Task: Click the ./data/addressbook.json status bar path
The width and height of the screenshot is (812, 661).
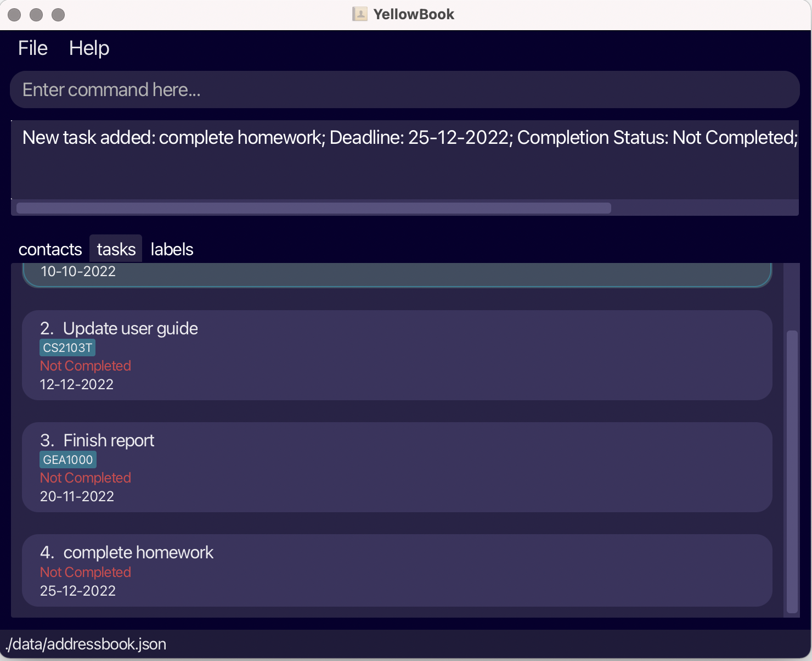Action: point(86,644)
